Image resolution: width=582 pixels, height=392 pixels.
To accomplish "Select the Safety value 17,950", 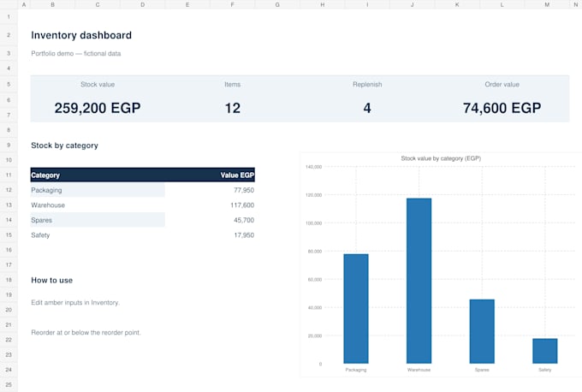I will (x=244, y=235).
